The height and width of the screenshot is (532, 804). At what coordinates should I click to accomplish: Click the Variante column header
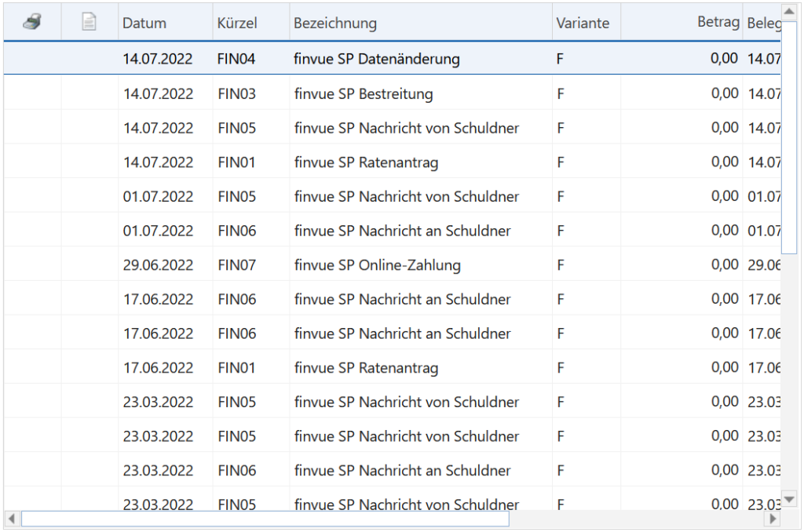[x=583, y=23]
